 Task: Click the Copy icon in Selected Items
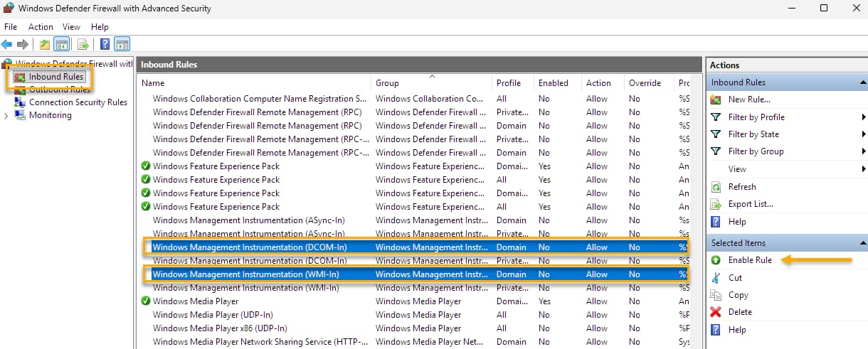(716, 295)
